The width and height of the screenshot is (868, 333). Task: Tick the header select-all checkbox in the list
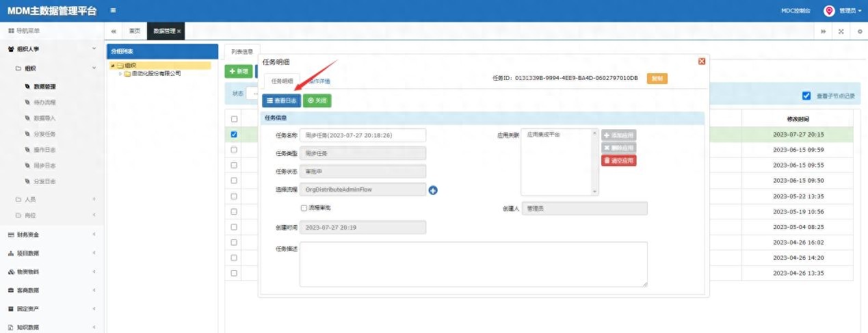tap(234, 119)
